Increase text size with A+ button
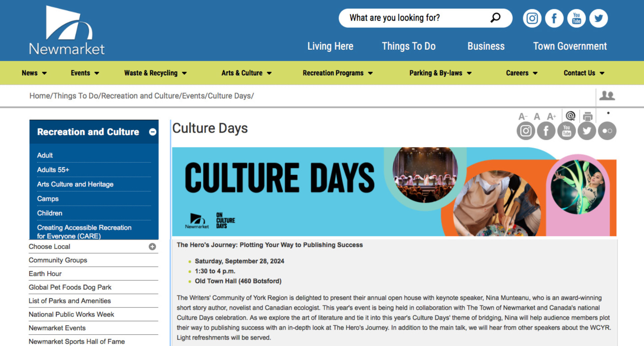 tap(551, 117)
